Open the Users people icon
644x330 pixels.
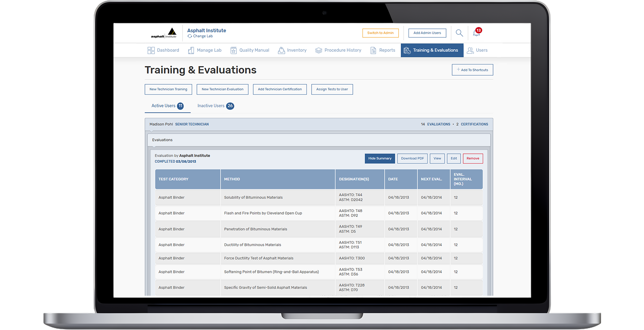coord(471,50)
